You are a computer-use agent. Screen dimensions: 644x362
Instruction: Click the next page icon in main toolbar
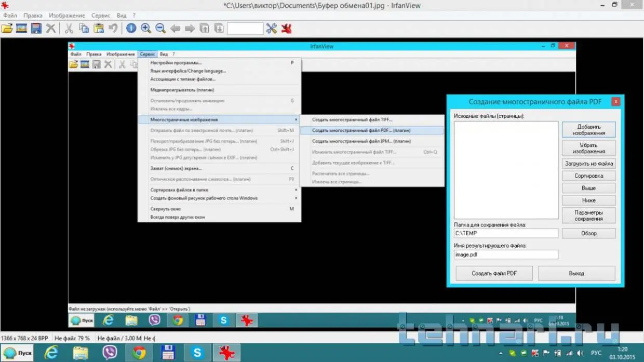coord(219,28)
